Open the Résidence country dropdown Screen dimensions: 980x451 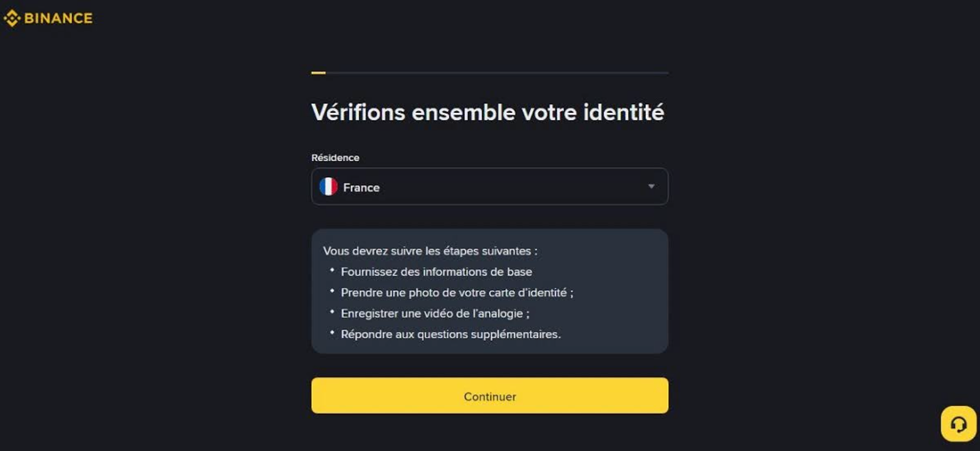pyautogui.click(x=489, y=186)
